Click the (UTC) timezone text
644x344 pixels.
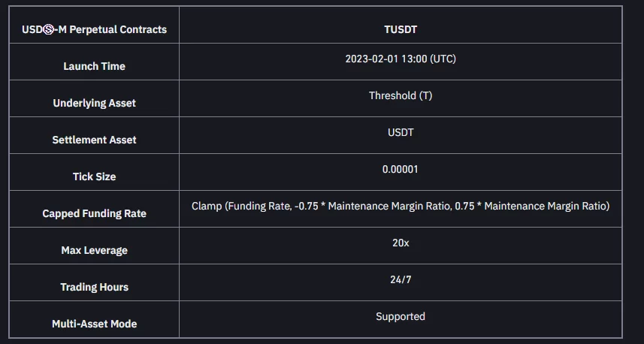point(442,59)
